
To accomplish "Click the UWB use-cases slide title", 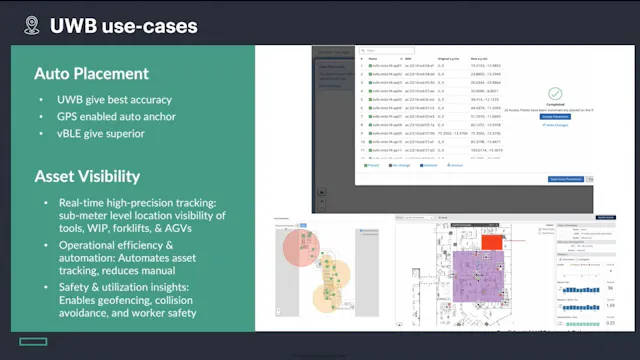I will [124, 26].
